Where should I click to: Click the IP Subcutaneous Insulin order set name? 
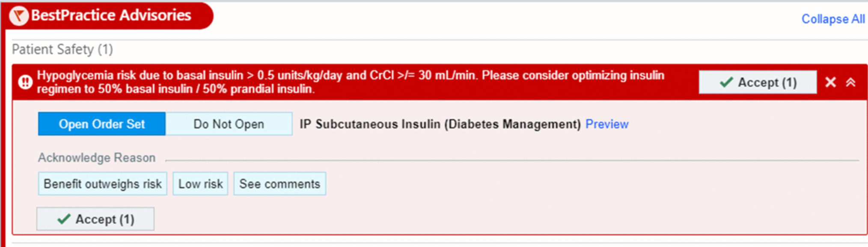pos(440,124)
